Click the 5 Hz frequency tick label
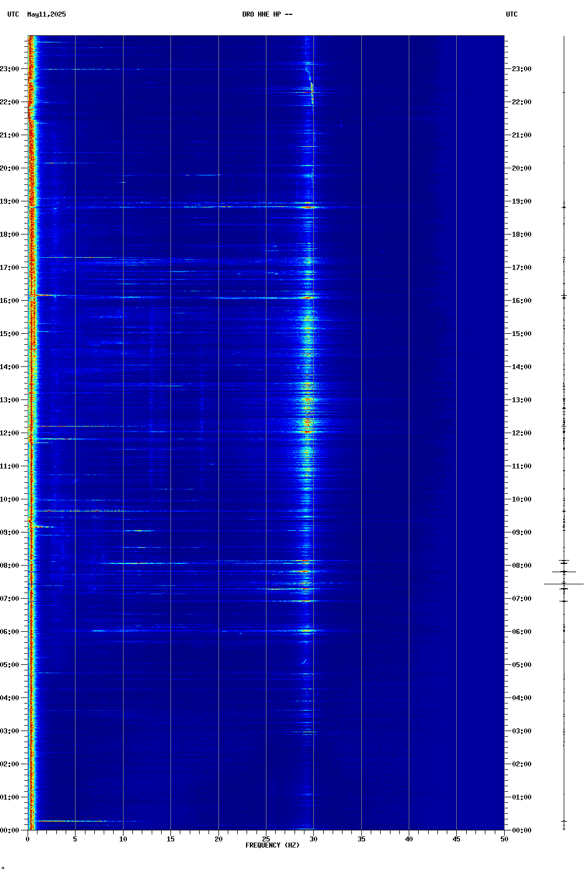 (75, 839)
